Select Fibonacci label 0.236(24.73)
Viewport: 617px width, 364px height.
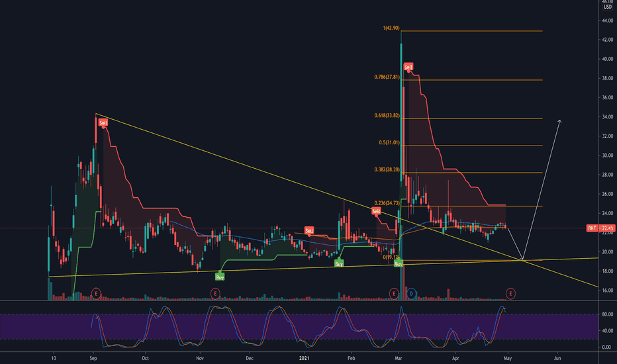387,203
